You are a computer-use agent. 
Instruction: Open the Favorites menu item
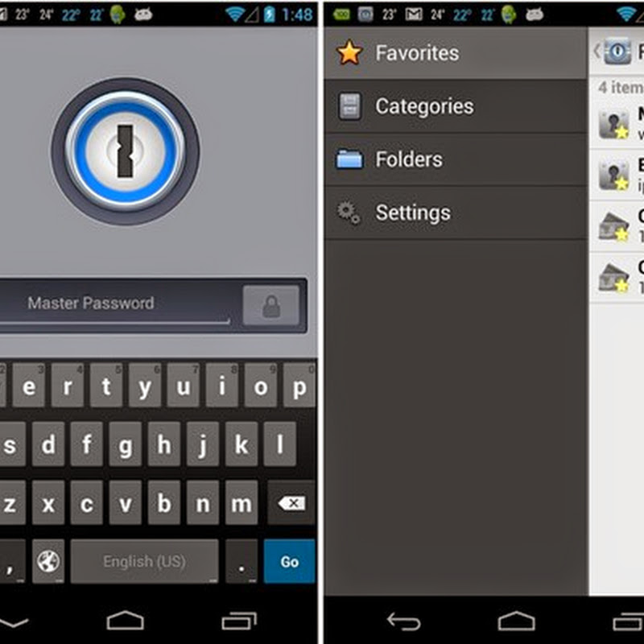pyautogui.click(x=456, y=53)
